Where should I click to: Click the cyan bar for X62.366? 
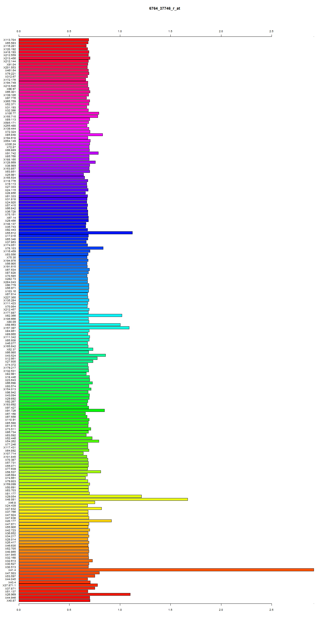coord(70,315)
